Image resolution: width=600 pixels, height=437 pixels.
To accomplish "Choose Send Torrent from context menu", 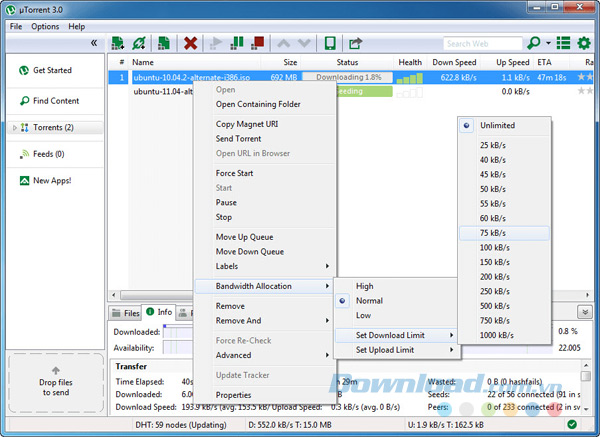I will click(264, 139).
